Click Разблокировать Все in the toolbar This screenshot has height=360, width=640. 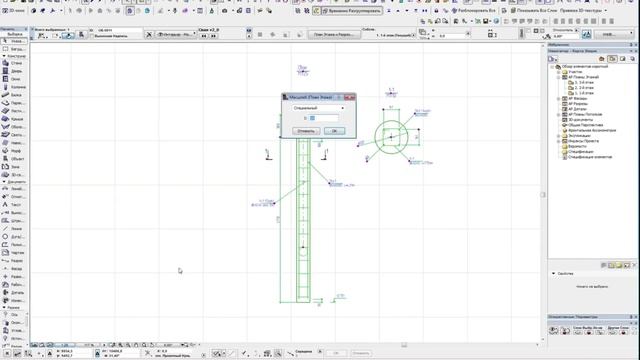[473, 11]
